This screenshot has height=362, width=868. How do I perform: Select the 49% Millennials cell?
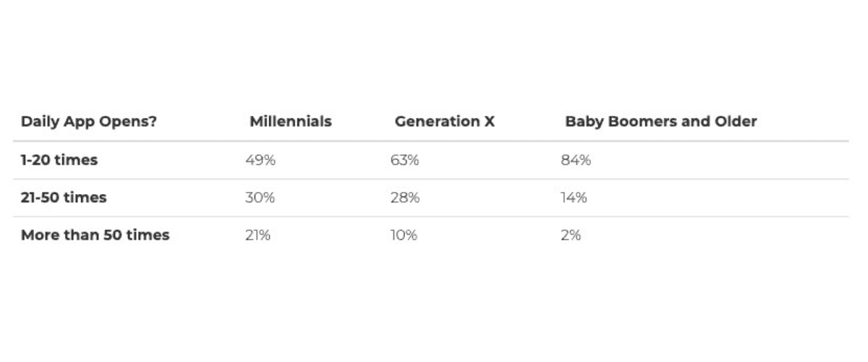coord(260,160)
